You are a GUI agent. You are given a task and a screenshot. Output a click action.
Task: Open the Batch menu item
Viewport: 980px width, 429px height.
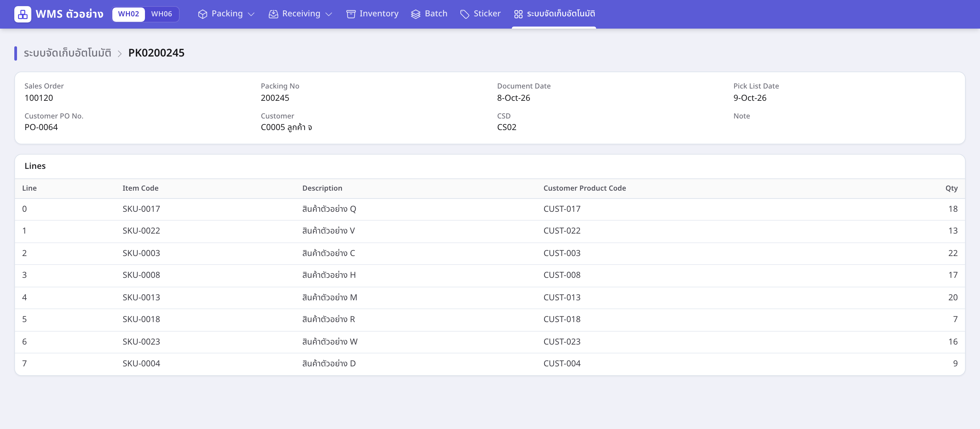coord(429,14)
